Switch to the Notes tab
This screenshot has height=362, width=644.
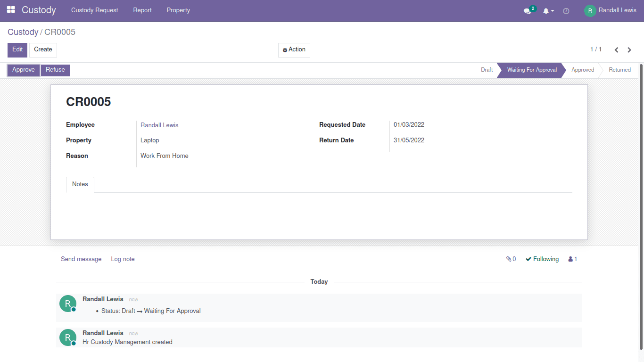(80, 184)
